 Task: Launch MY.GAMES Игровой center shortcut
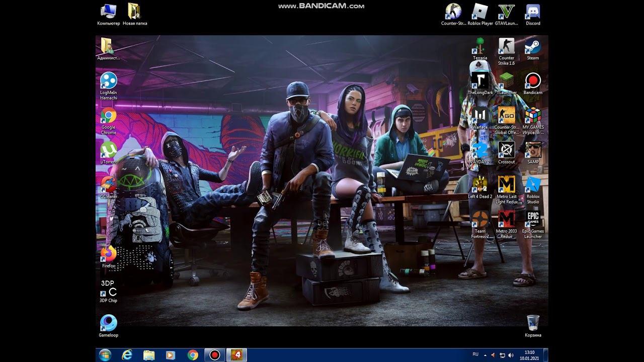click(x=533, y=121)
